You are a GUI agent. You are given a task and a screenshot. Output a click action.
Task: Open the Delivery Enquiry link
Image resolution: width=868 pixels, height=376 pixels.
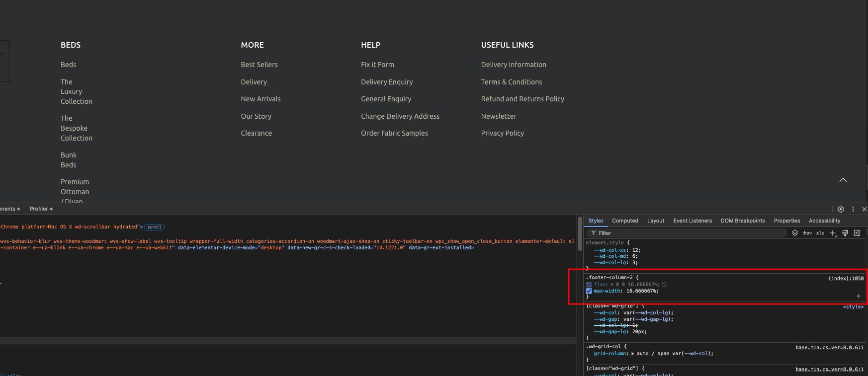click(387, 82)
